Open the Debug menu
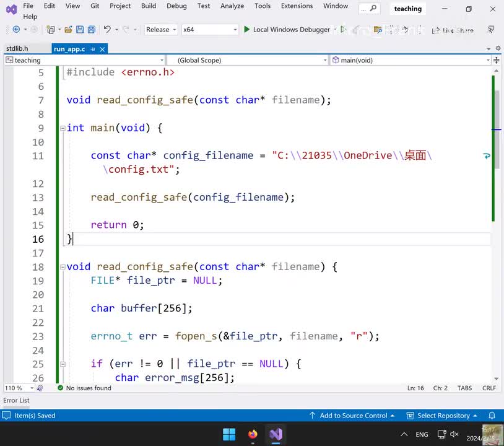Viewport: 504px width, 446px height. pyautogui.click(x=176, y=6)
